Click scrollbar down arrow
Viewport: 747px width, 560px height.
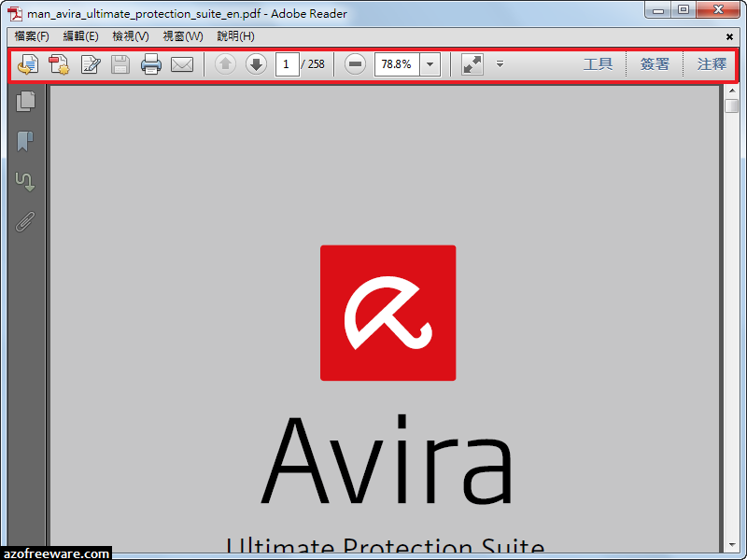click(732, 545)
